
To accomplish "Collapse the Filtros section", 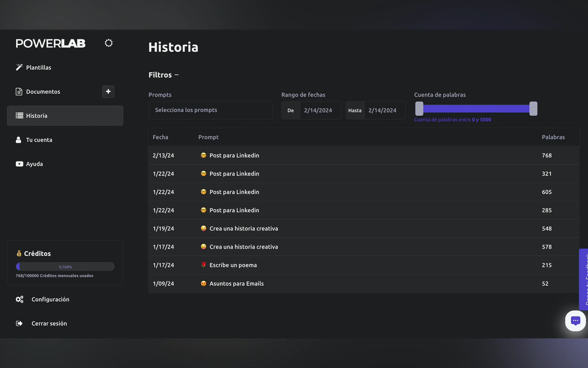I will (x=177, y=75).
